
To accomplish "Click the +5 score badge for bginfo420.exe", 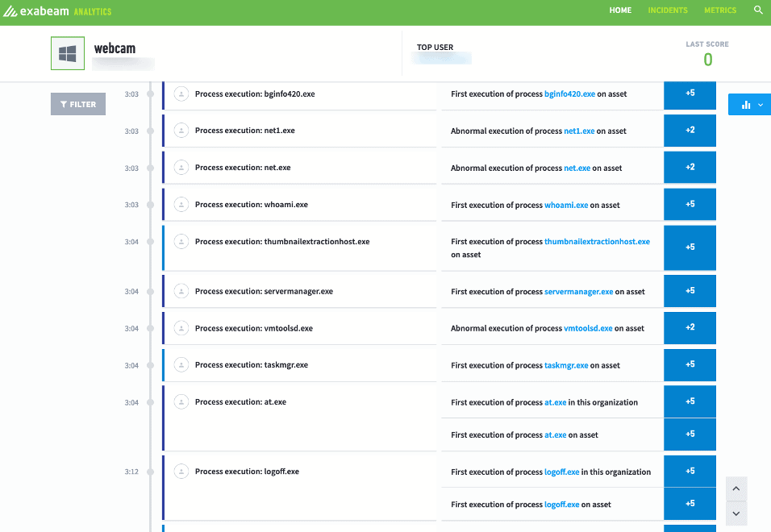I will 690,94.
